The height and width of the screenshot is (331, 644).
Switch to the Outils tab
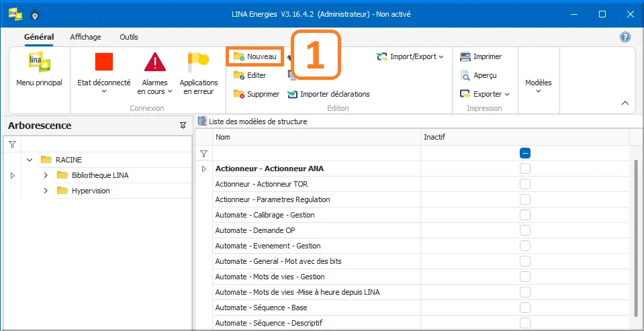(x=129, y=37)
